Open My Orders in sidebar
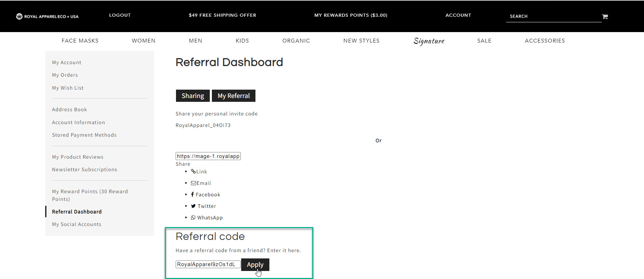 (x=65, y=75)
